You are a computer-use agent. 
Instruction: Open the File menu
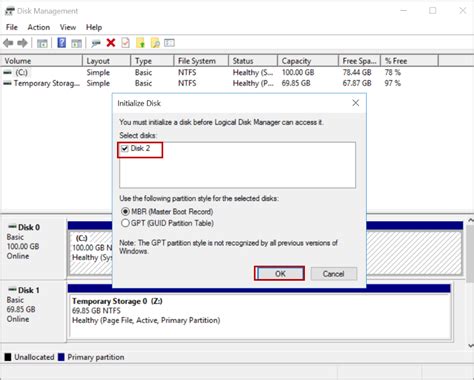point(12,27)
